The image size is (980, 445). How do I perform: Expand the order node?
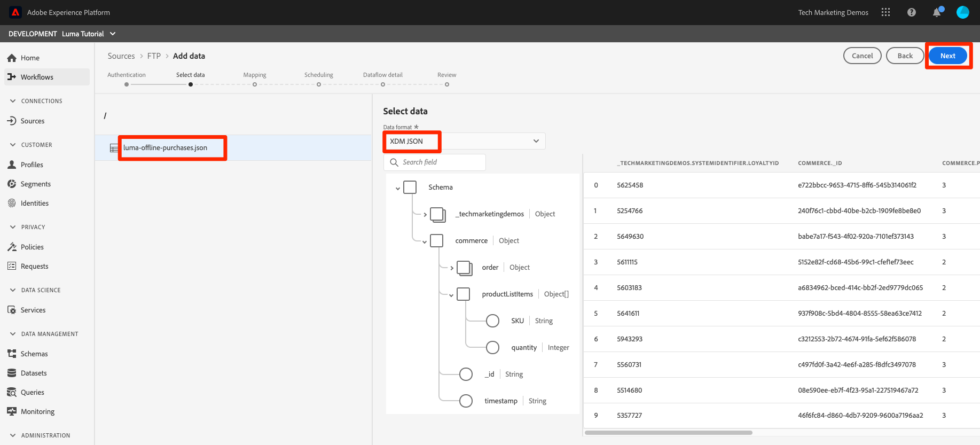452,268
